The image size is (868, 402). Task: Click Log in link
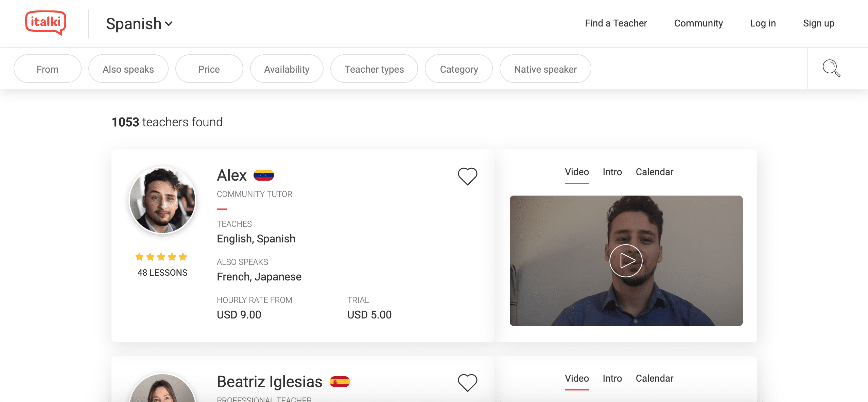763,23
